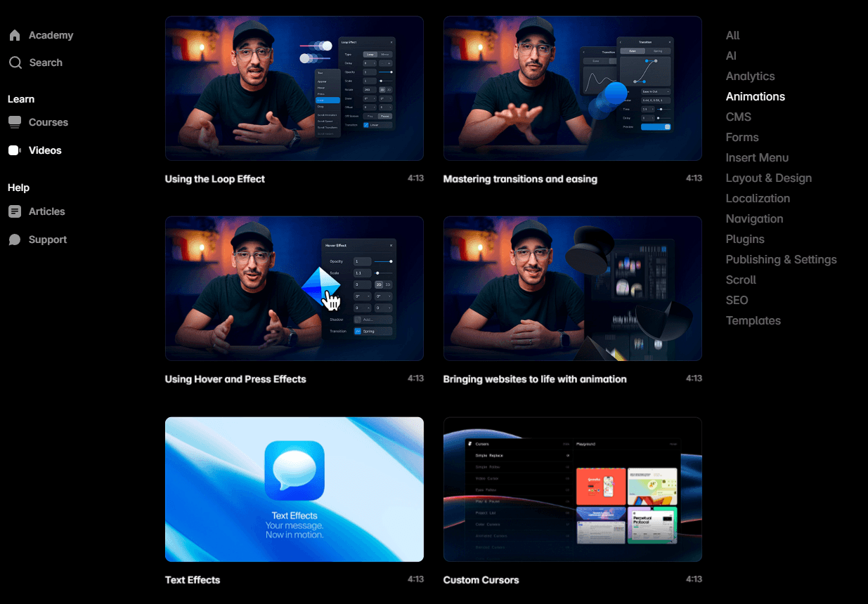Image resolution: width=868 pixels, height=604 pixels.
Task: Filter videos by Analytics
Action: 751,76
